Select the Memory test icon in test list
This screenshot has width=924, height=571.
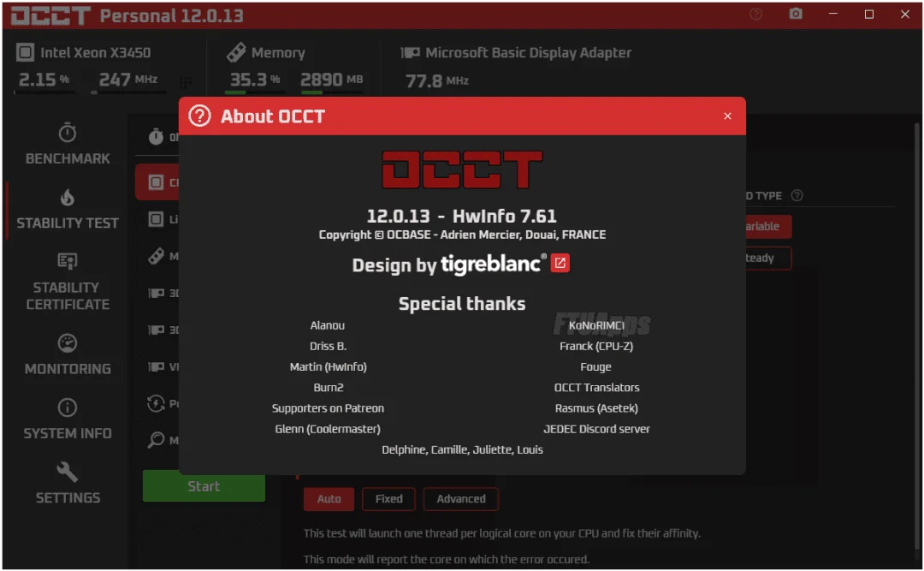point(156,256)
